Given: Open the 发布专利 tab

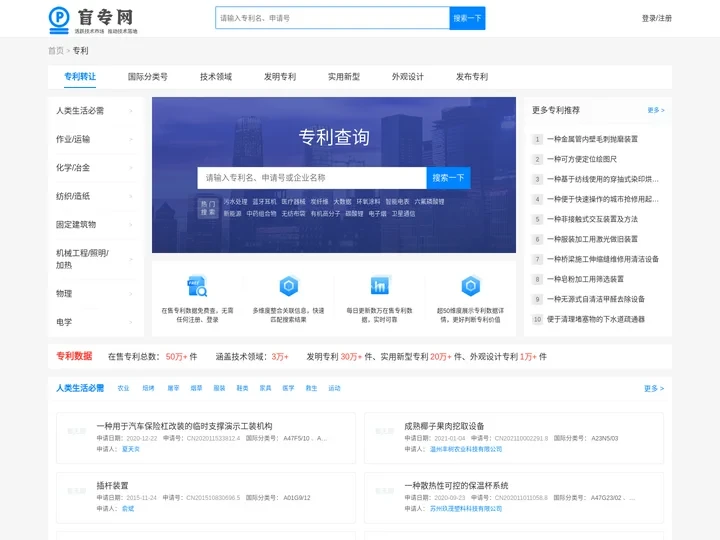Looking at the screenshot, I should pyautogui.click(x=472, y=77).
